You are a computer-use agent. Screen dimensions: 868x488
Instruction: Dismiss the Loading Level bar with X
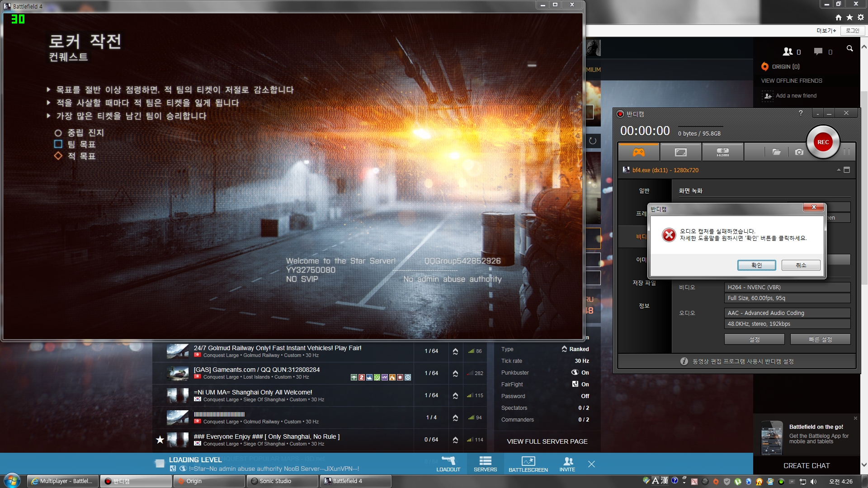click(591, 464)
